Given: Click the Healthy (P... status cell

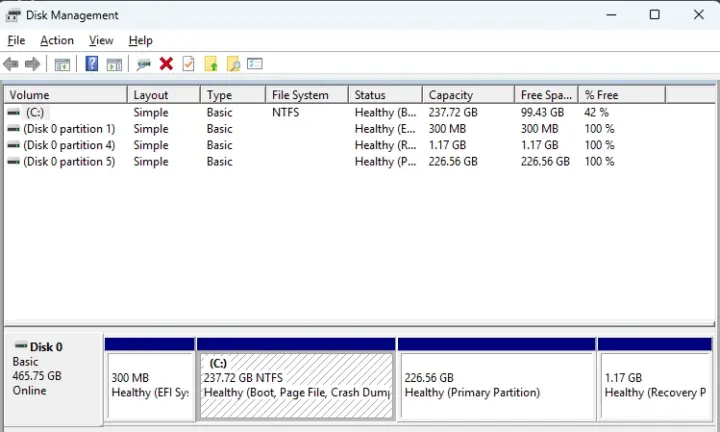Looking at the screenshot, I should tap(386, 162).
